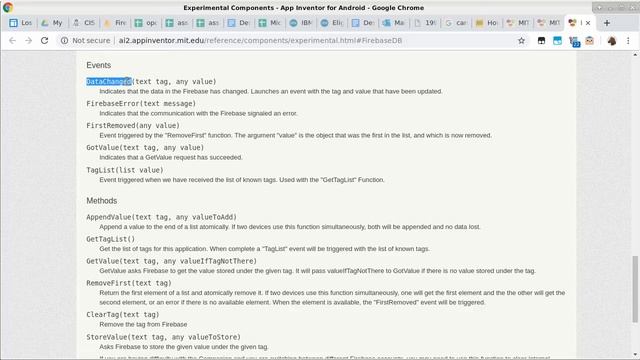Switch to the 'car' Google tab

(x=456, y=23)
